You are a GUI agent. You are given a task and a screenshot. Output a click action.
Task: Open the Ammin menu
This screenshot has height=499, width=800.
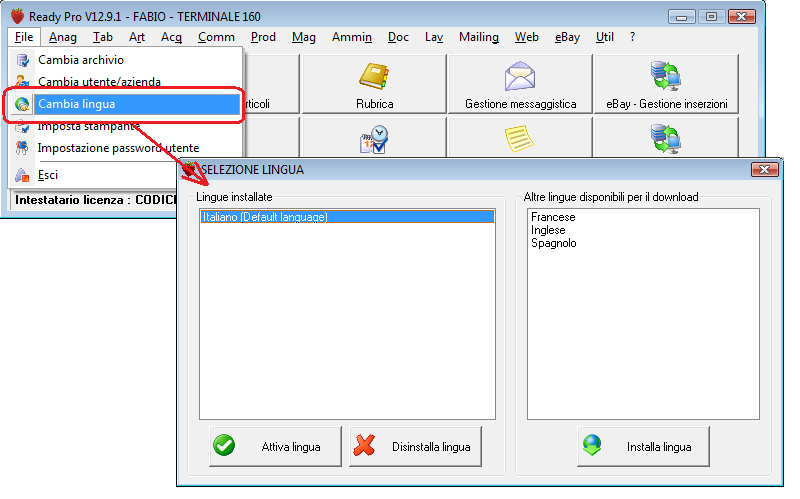point(352,37)
